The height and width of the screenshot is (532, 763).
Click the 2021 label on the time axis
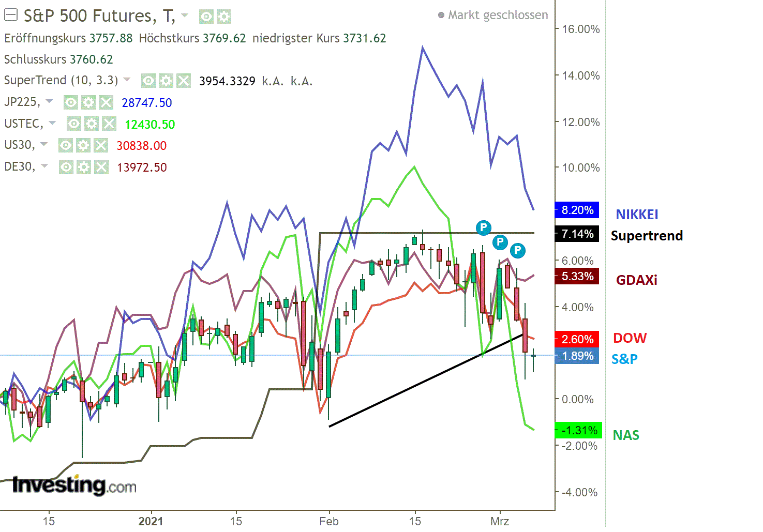pyautogui.click(x=151, y=521)
